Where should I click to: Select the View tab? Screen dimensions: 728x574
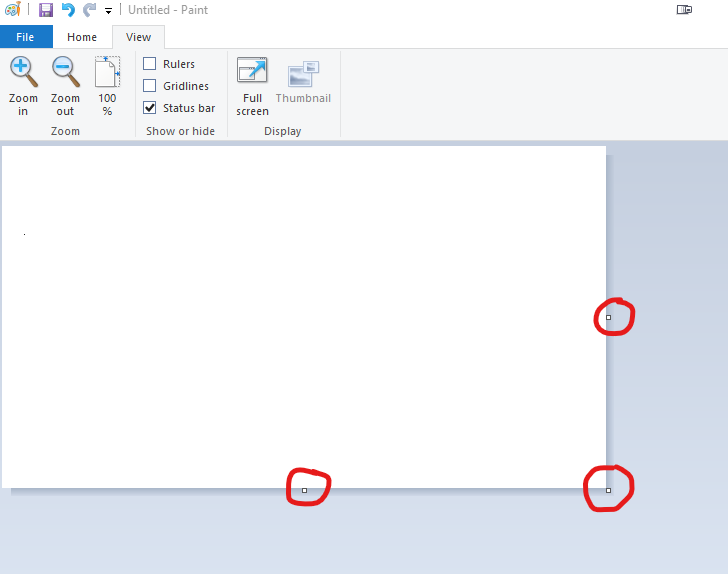138,37
